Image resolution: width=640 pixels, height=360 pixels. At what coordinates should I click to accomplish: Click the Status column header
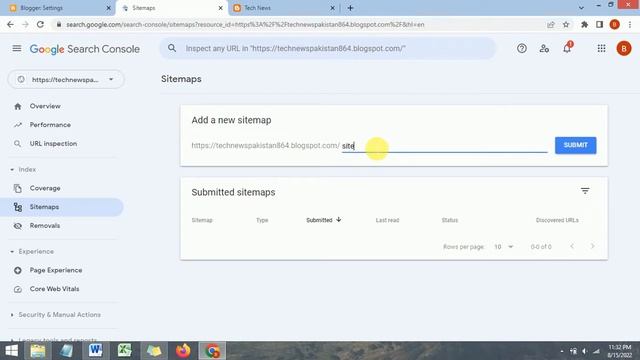point(449,220)
